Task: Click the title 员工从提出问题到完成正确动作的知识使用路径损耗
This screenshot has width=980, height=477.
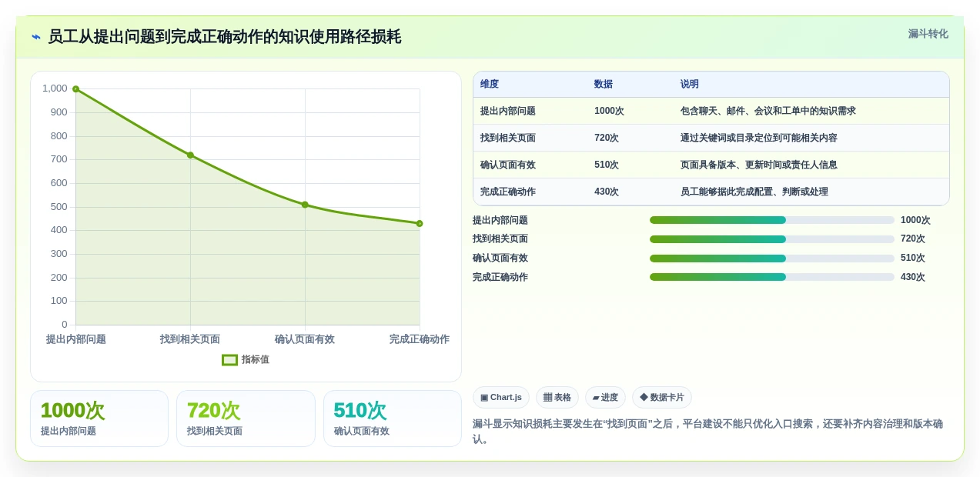Action: tap(225, 37)
